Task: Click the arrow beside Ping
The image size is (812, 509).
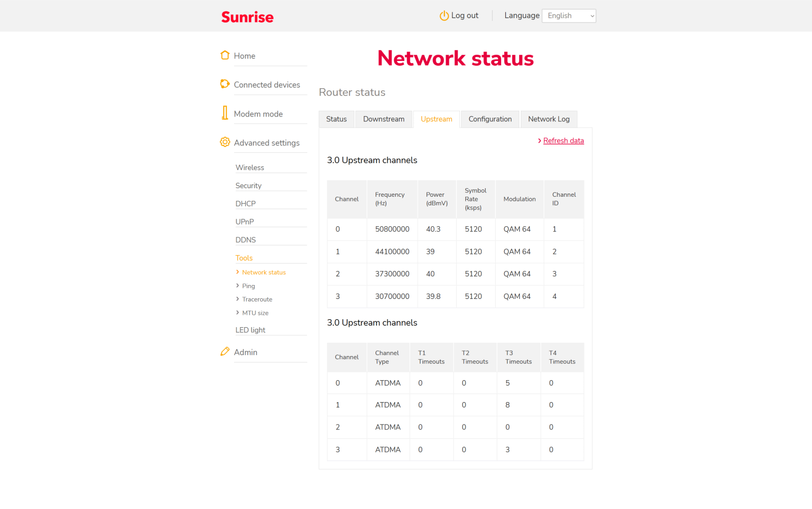Action: point(238,286)
